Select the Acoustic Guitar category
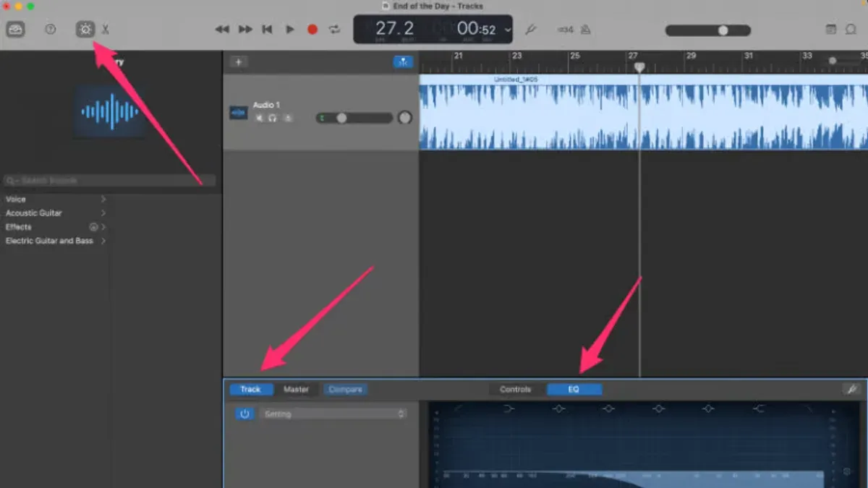Viewport: 868px width, 488px height. pos(34,213)
